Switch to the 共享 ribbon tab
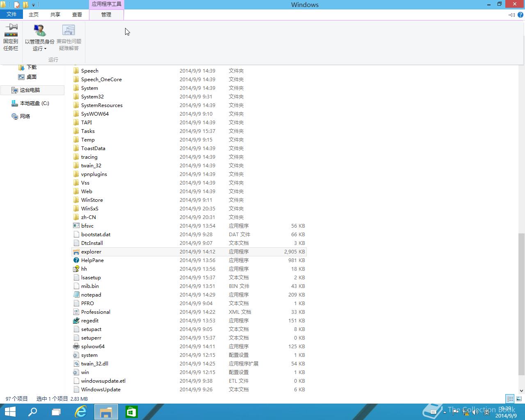The height and width of the screenshot is (420, 525). (55, 14)
